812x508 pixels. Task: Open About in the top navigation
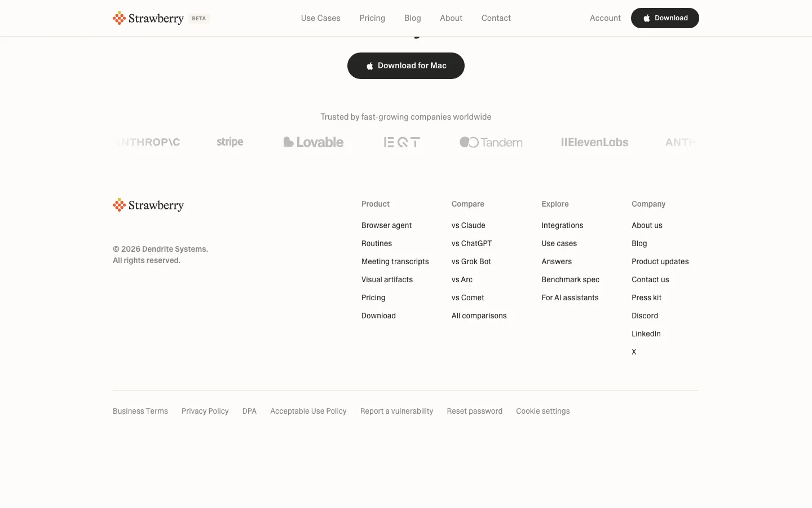tap(451, 18)
